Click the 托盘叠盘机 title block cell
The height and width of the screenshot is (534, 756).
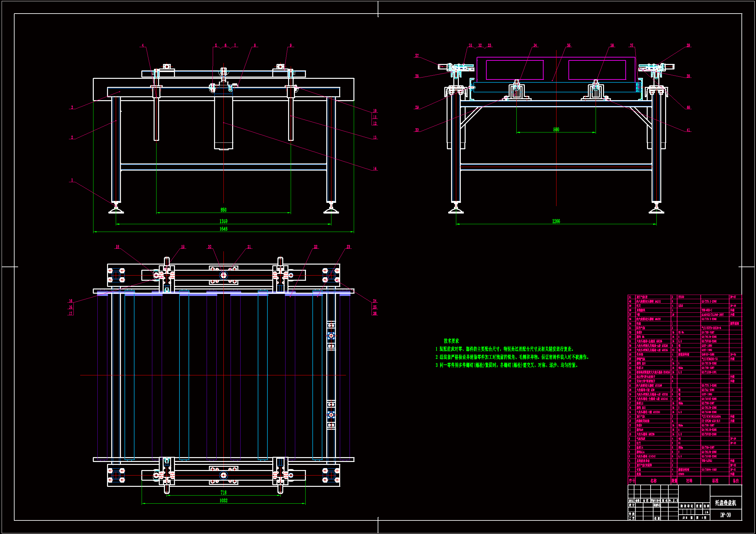pos(725,503)
